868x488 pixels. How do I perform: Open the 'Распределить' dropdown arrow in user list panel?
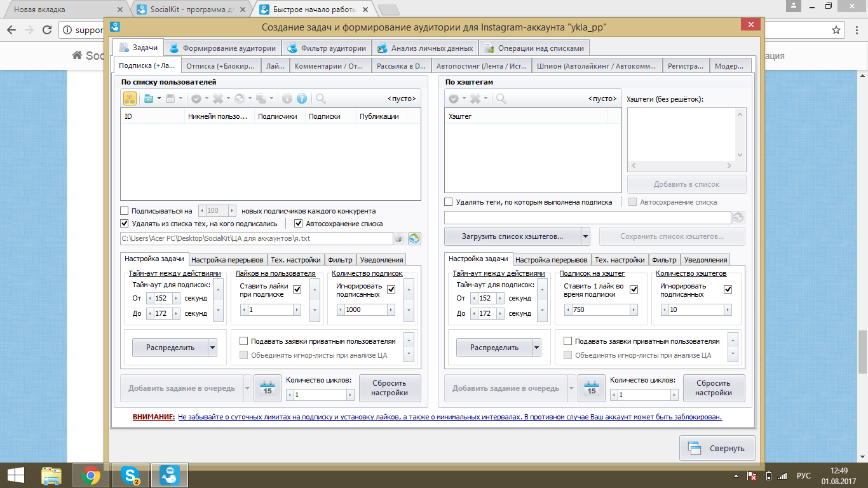212,348
